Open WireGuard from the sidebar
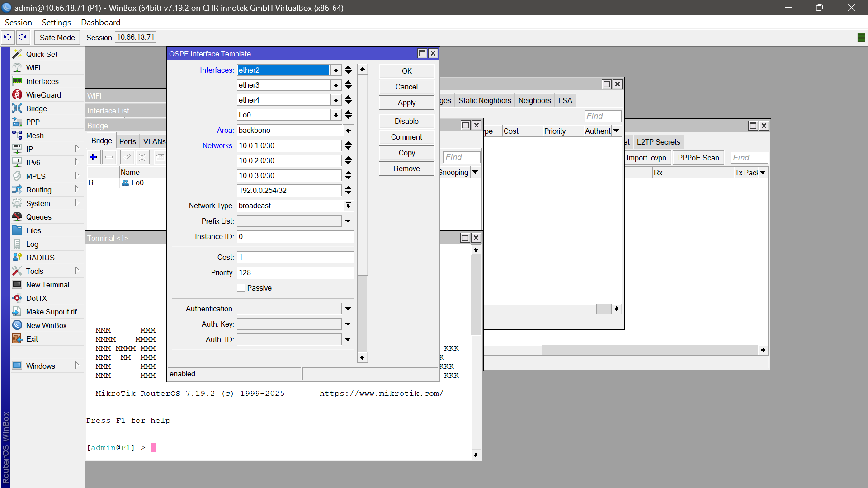The width and height of the screenshot is (868, 488). coord(43,95)
